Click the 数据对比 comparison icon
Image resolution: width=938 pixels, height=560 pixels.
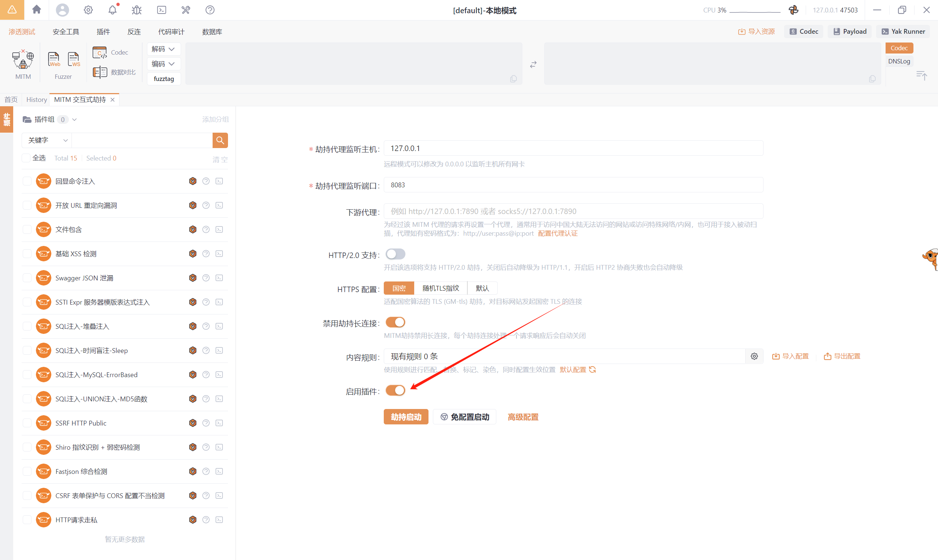point(100,72)
